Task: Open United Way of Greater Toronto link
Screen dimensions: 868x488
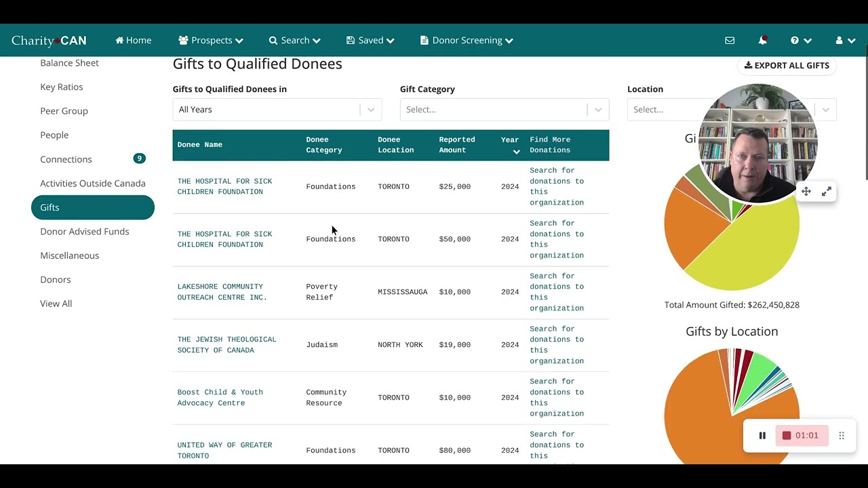Action: pos(224,451)
